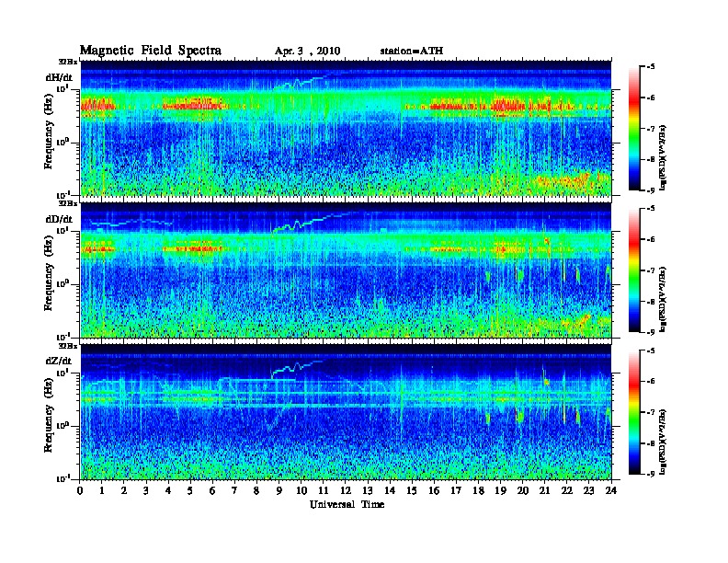Select the dD/dt panel label
The height and width of the screenshot is (563, 728).
click(59, 219)
